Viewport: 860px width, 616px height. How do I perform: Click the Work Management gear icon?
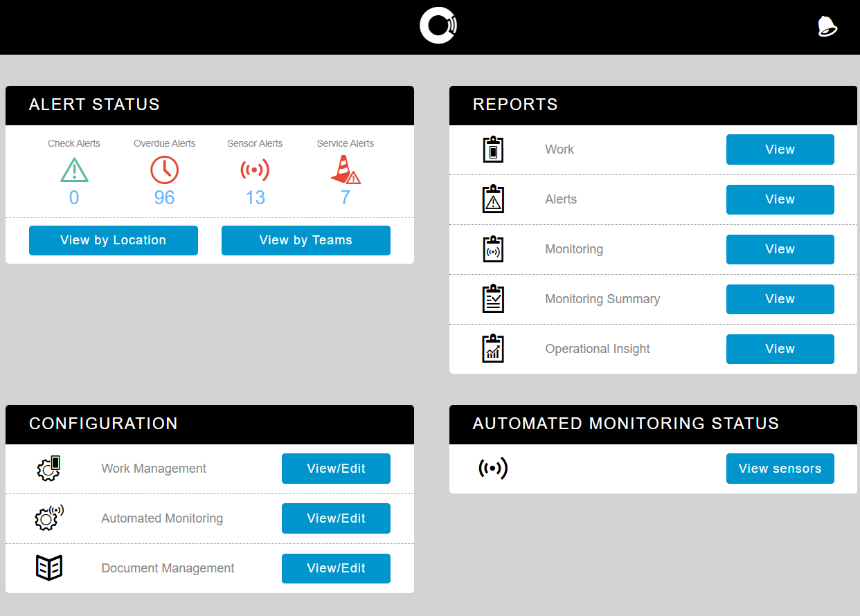(49, 469)
